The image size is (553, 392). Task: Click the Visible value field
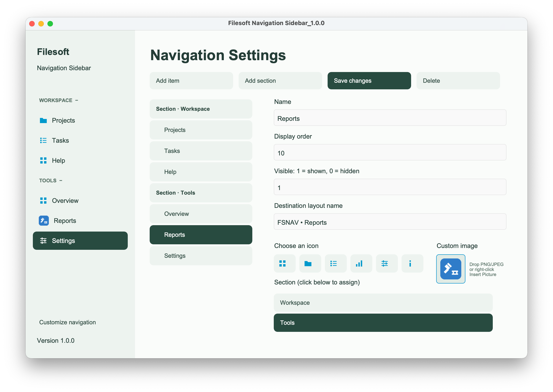[x=390, y=187]
